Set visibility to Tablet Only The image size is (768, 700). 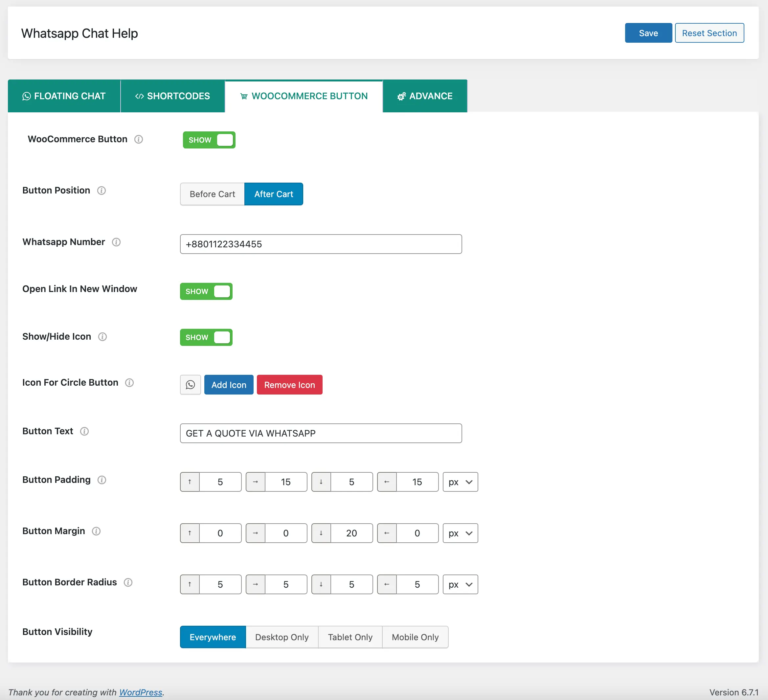(x=350, y=637)
